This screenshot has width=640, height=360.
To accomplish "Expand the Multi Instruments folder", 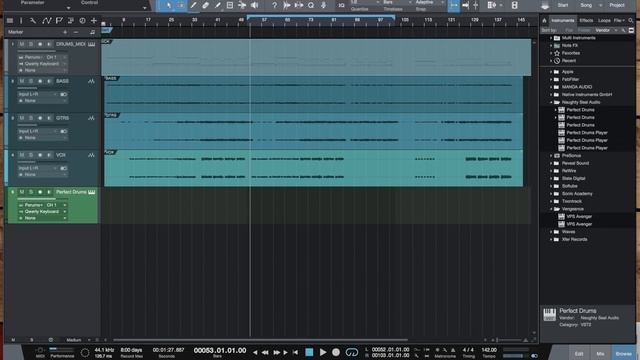I will [551, 38].
